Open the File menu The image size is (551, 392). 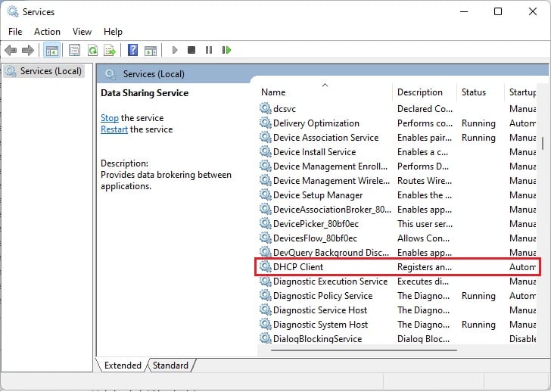pos(15,32)
